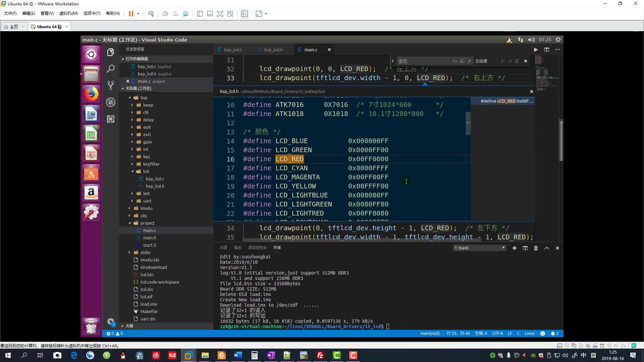Open Source Control view in activity bar

(x=111, y=85)
